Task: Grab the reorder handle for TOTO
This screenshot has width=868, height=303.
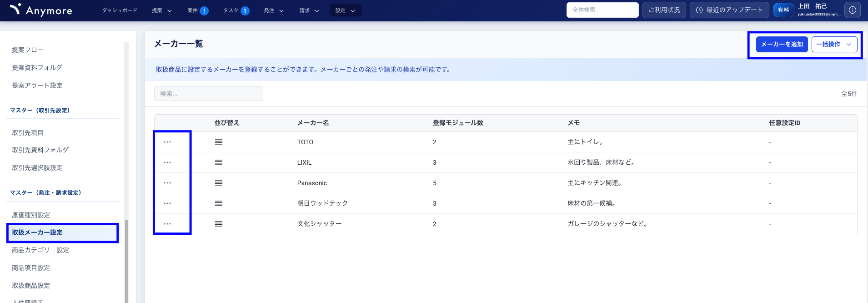Action: (219, 142)
